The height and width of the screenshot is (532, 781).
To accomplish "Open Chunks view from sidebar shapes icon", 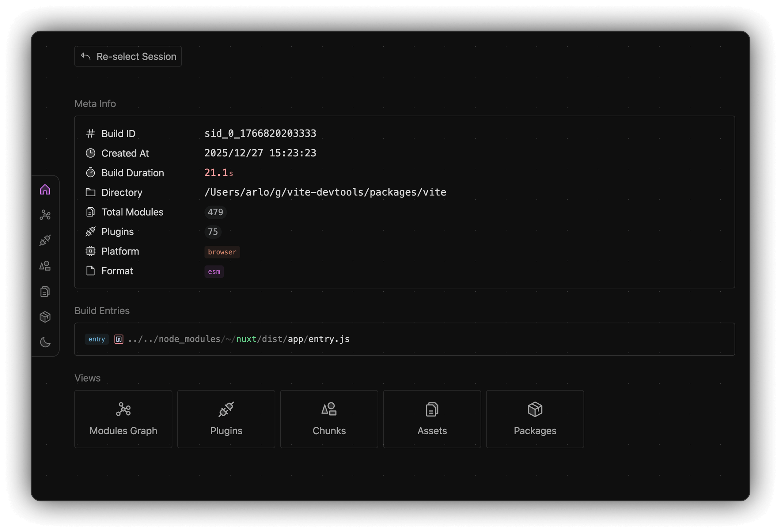I will [45, 266].
